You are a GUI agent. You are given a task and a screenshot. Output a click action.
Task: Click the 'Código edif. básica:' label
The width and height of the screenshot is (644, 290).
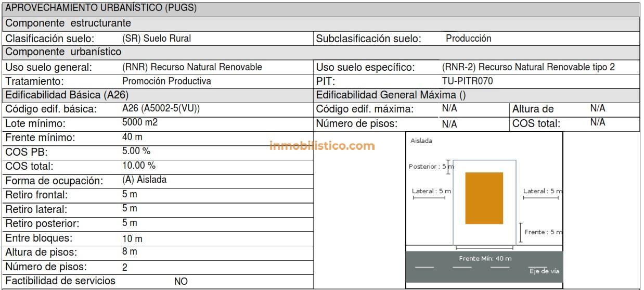click(51, 109)
